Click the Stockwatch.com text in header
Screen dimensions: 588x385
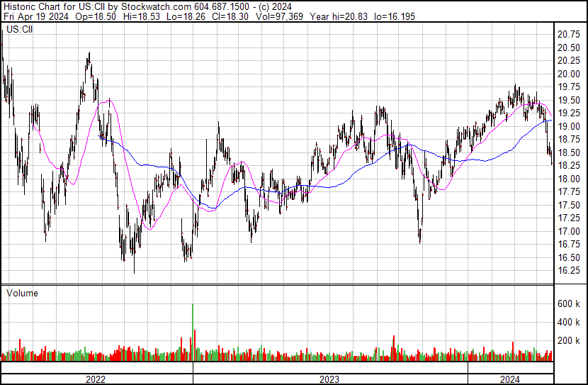[x=157, y=7]
